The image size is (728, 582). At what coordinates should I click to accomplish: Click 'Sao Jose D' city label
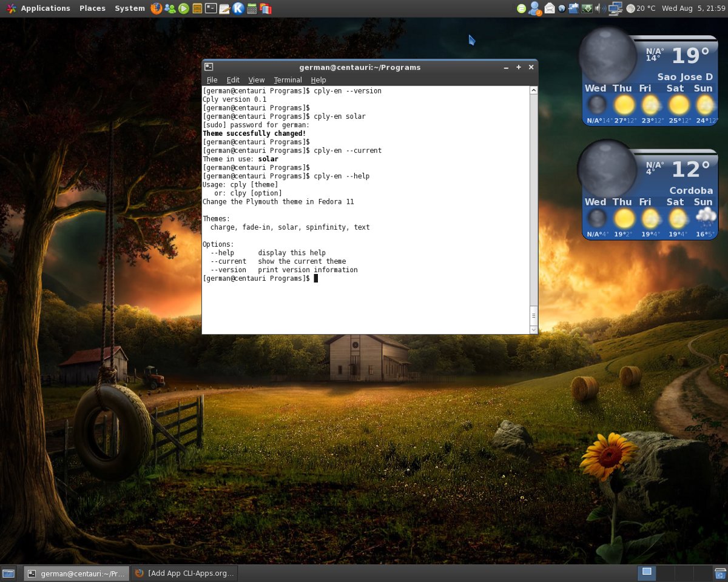685,77
